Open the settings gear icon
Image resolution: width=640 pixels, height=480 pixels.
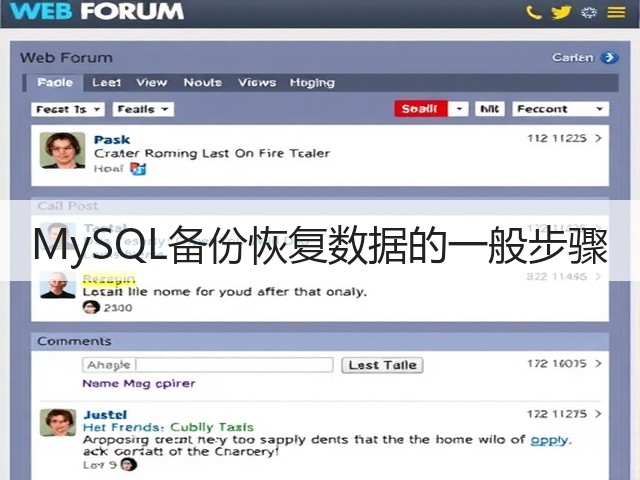click(589, 13)
